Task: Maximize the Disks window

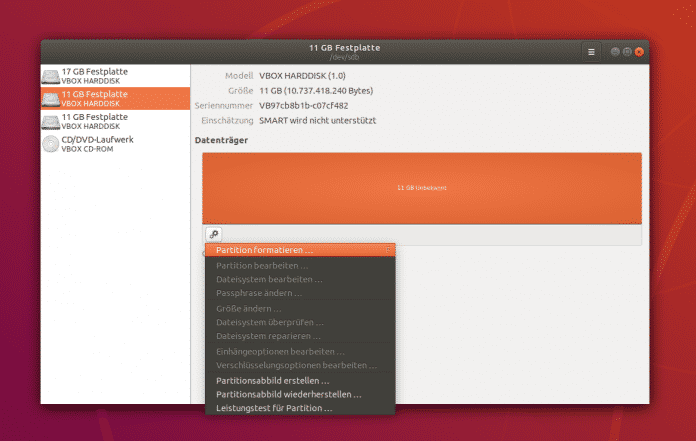Action: [x=627, y=51]
